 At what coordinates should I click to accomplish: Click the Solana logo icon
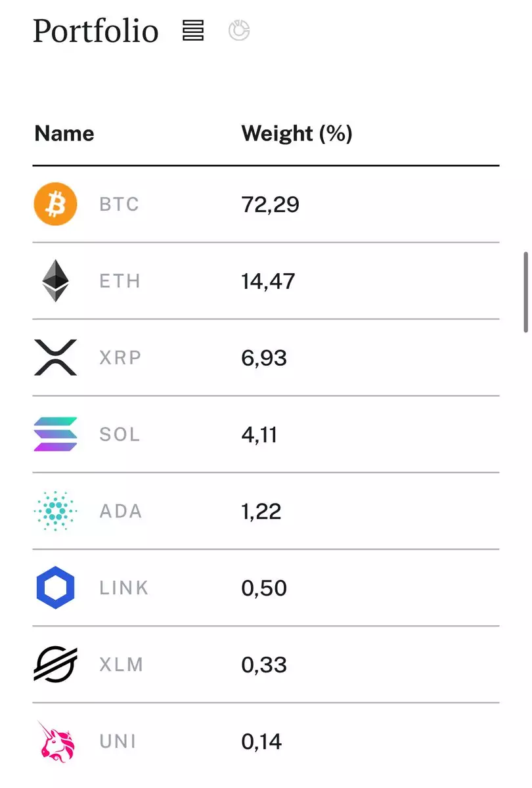pyautogui.click(x=55, y=434)
